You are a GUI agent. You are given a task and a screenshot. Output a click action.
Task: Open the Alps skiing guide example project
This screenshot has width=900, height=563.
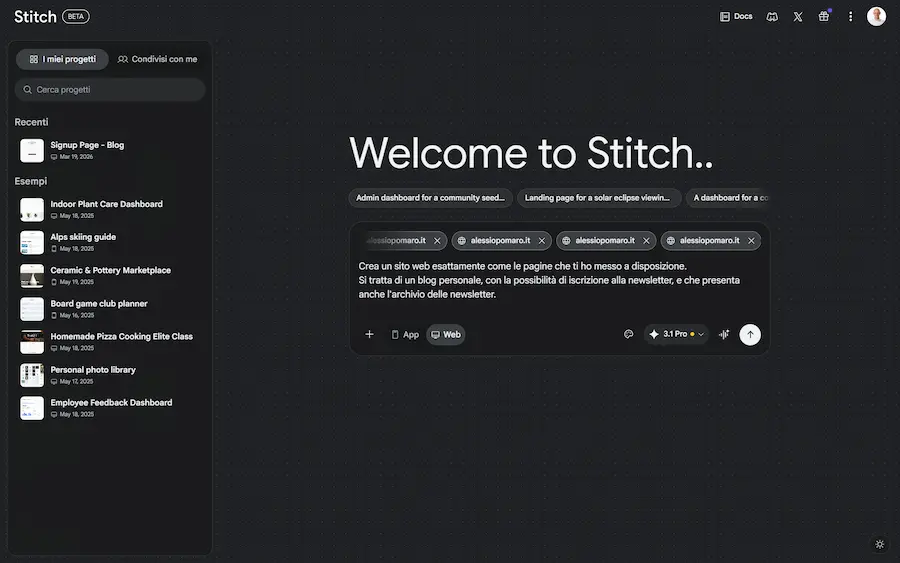(x=83, y=237)
